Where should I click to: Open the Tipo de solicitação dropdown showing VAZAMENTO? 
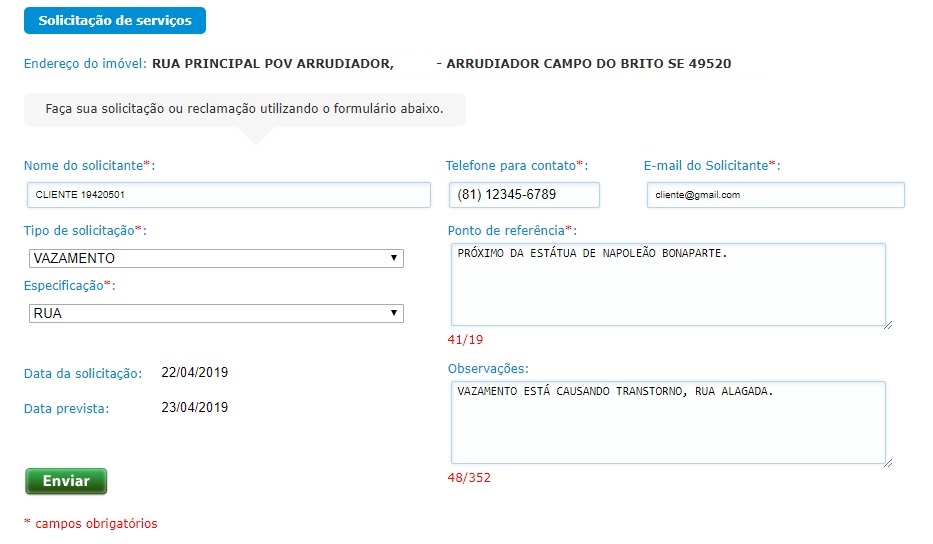[216, 259]
